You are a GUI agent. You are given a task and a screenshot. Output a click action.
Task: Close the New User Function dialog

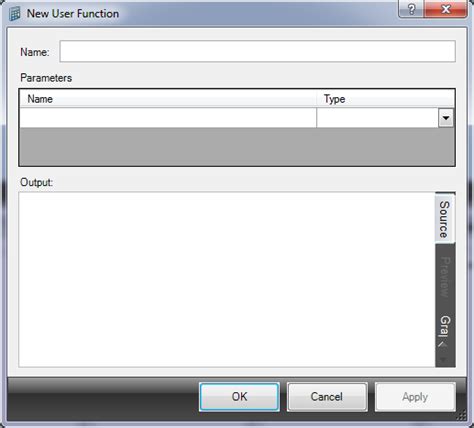(x=446, y=9)
